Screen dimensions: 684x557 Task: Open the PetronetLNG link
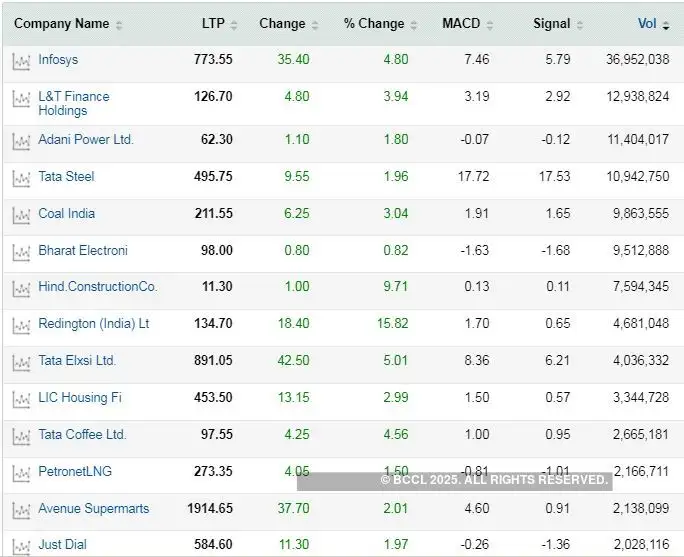pos(75,472)
